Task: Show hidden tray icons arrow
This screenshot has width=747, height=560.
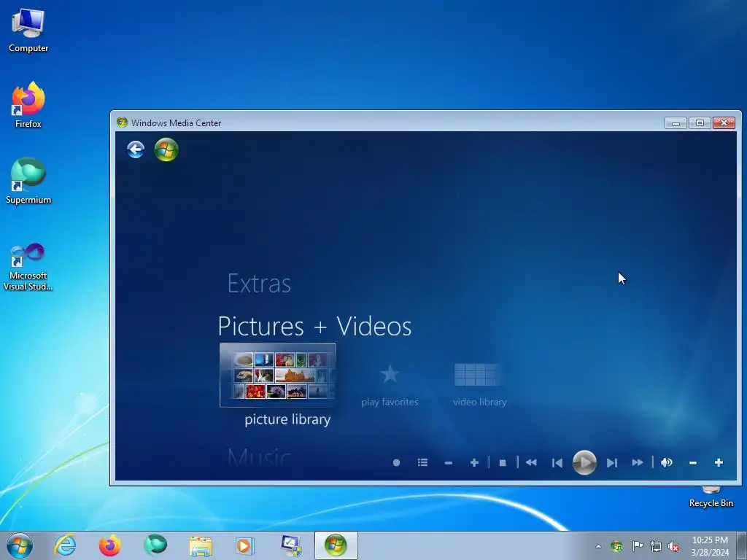Action: coord(598,546)
